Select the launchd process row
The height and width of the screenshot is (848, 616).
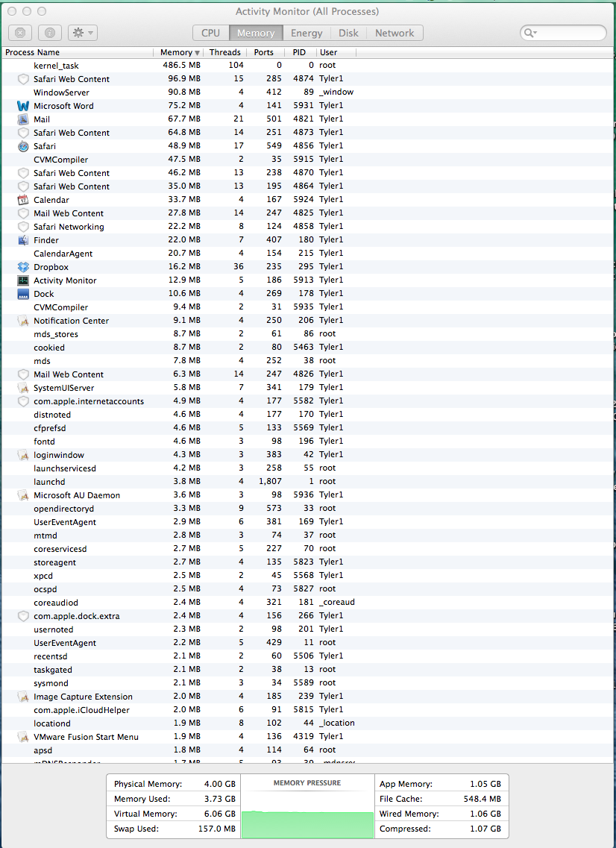(307, 482)
